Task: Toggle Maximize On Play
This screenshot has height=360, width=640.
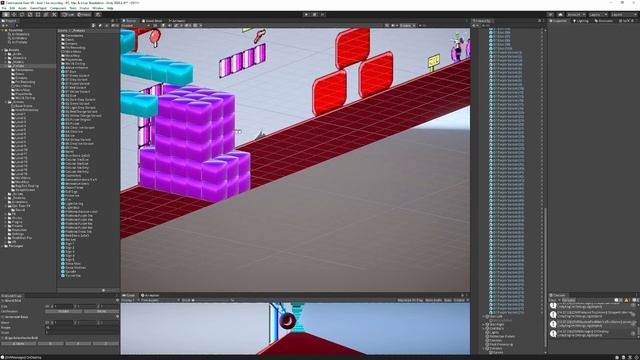Action: tap(410, 300)
